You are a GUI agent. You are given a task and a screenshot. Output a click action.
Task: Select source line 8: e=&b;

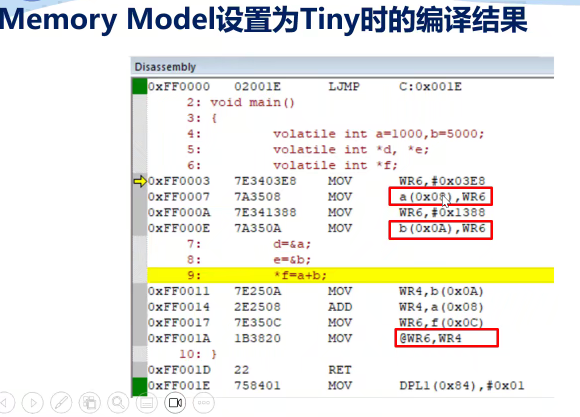coord(249,260)
